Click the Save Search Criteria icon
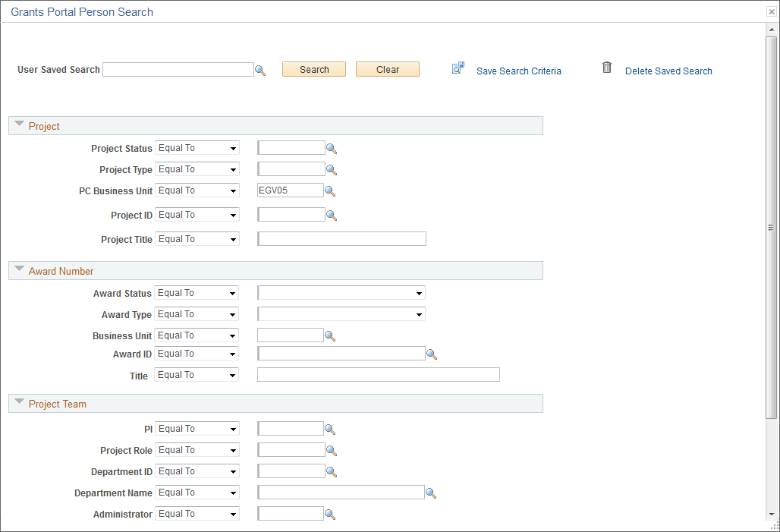The height and width of the screenshot is (532, 780). coord(458,68)
